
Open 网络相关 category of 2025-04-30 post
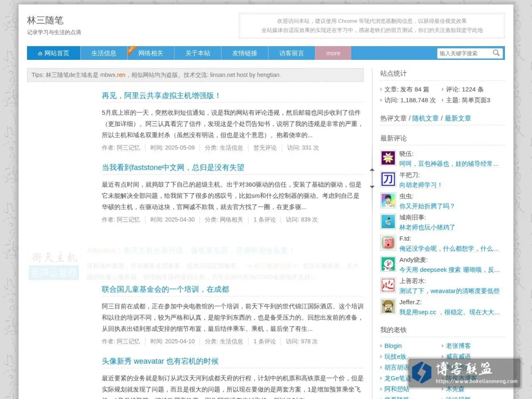click(231, 219)
